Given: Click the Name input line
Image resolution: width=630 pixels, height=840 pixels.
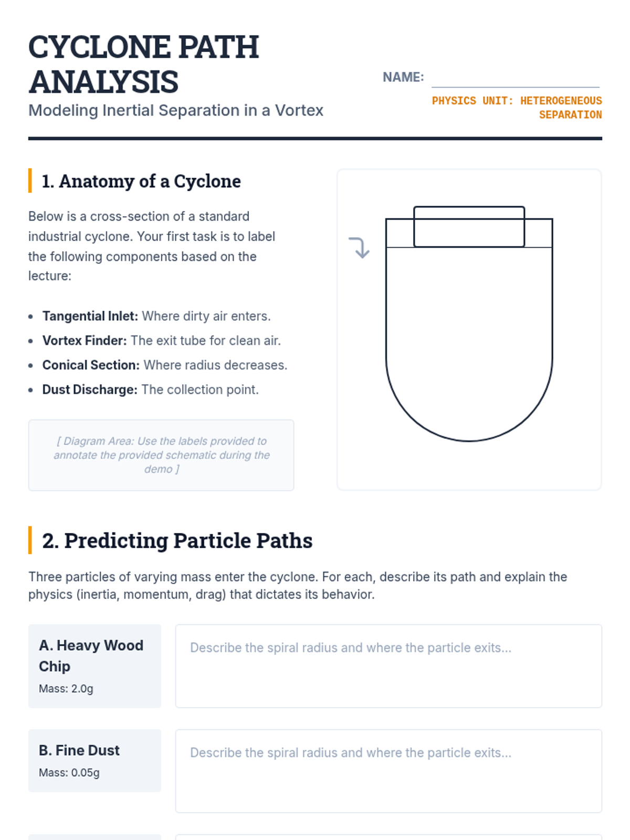Looking at the screenshot, I should 515,78.
